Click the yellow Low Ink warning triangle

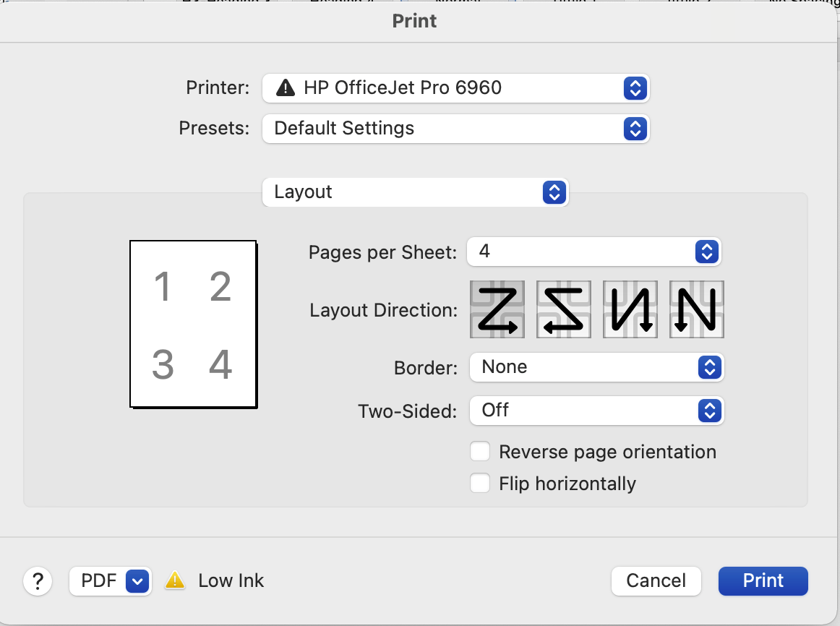coord(175,580)
